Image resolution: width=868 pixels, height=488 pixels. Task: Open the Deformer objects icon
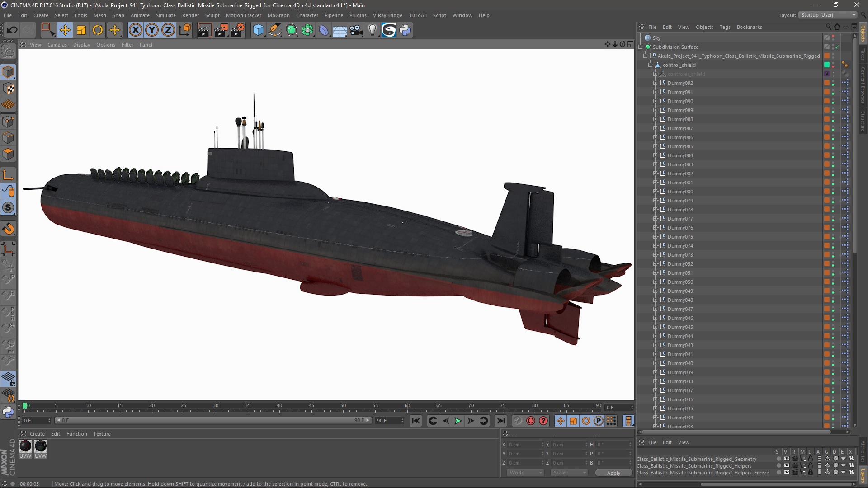click(324, 30)
